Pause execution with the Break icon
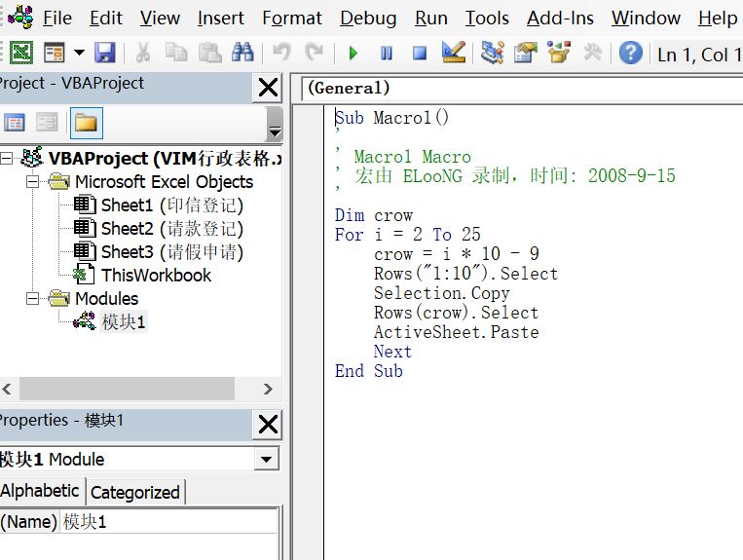Viewport: 743px width, 560px height. tap(387, 53)
